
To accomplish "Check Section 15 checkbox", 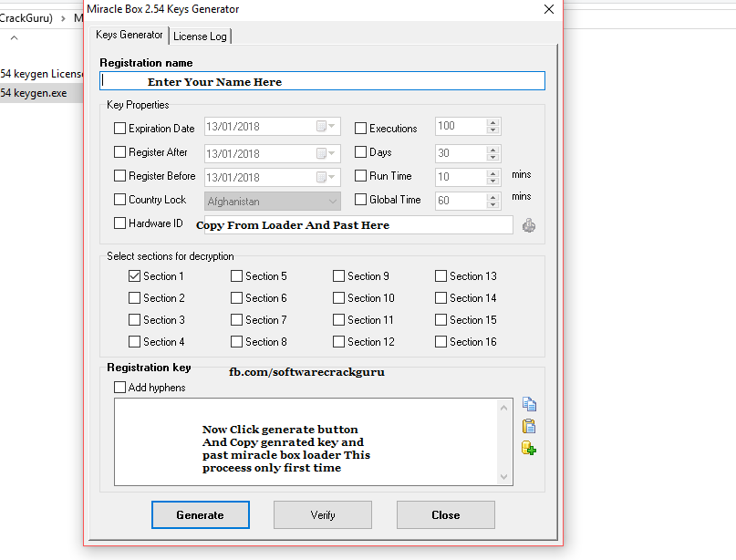I will click(441, 319).
